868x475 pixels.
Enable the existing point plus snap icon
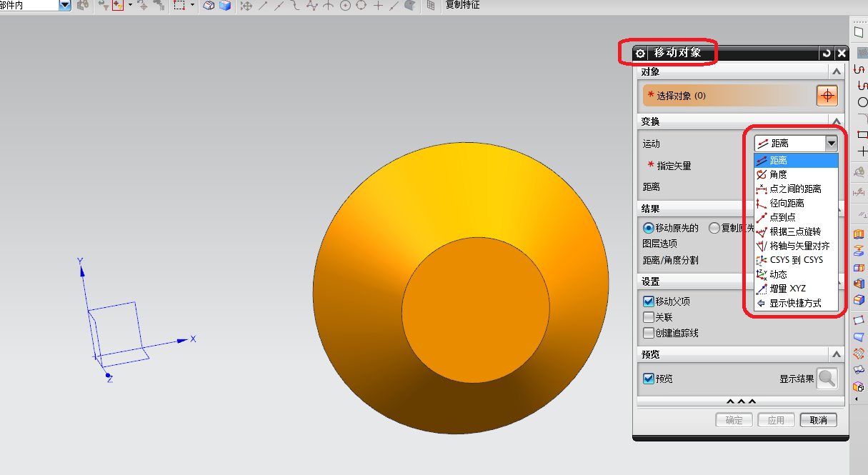click(x=378, y=6)
